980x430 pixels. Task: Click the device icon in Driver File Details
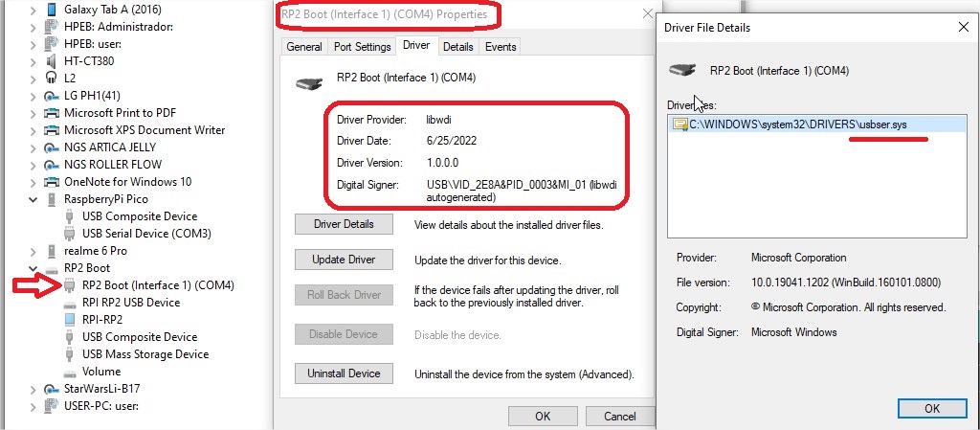682,69
